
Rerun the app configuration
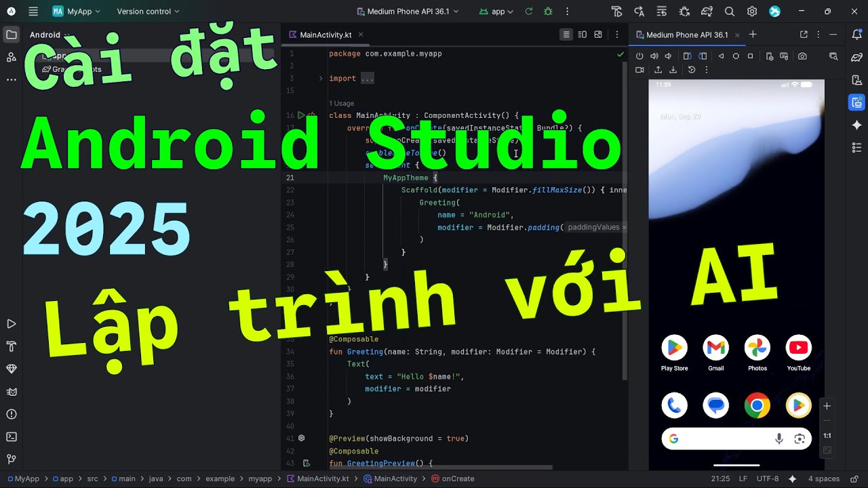tap(529, 12)
